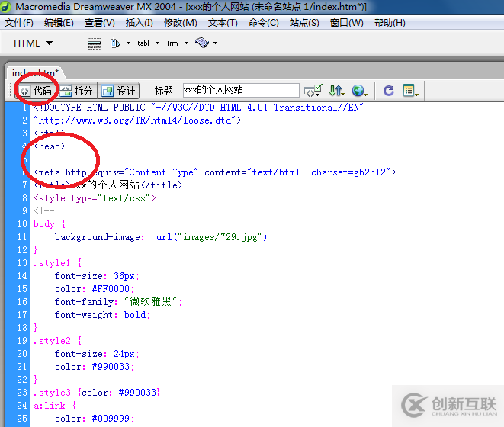Expand the frm frames dropdown arrow
This screenshot has width=504, height=427.
pyautogui.click(x=186, y=43)
